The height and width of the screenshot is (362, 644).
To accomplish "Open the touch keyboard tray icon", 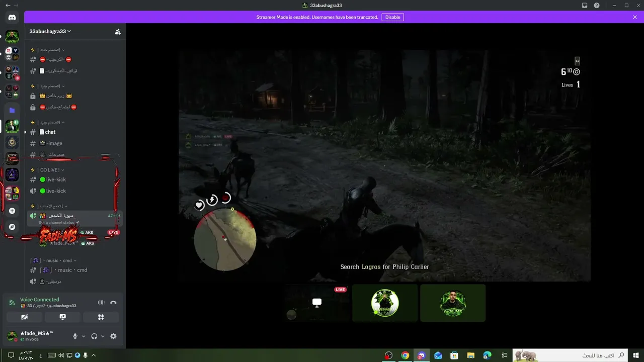I will pos(51,355).
